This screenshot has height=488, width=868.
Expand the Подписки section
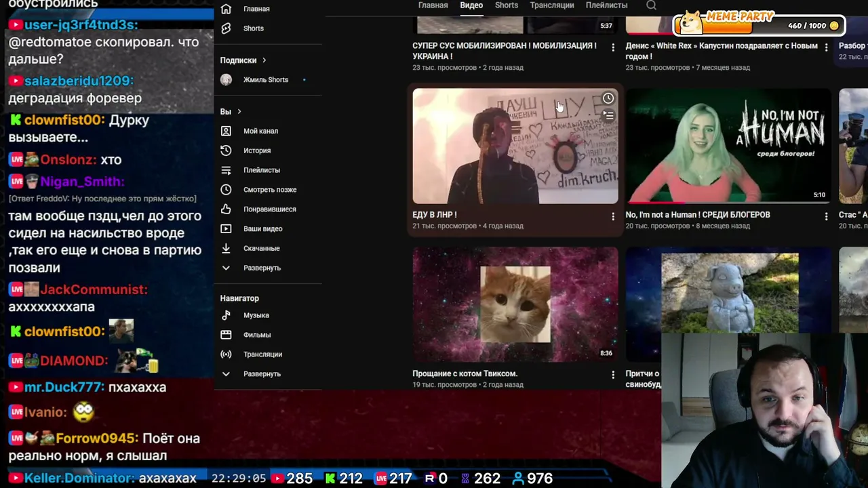(264, 60)
